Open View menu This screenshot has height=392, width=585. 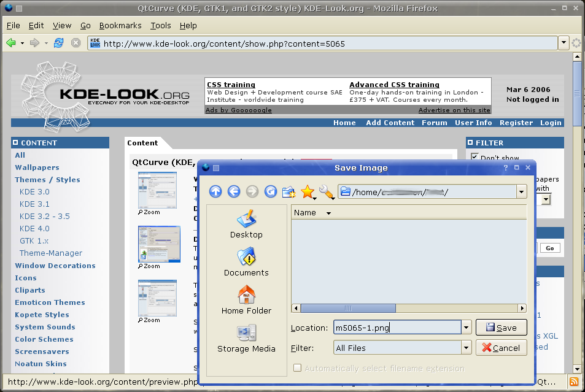pyautogui.click(x=62, y=25)
